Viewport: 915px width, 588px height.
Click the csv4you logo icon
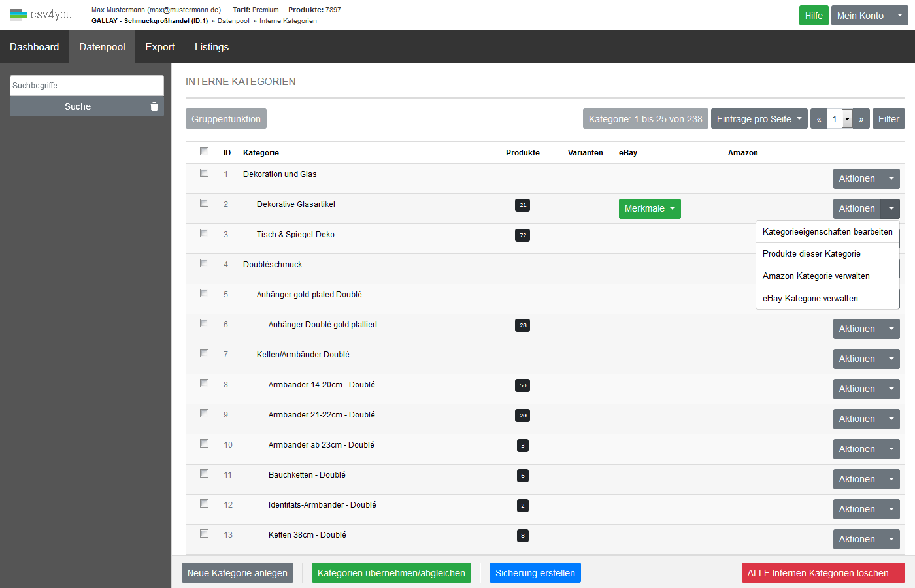click(18, 14)
